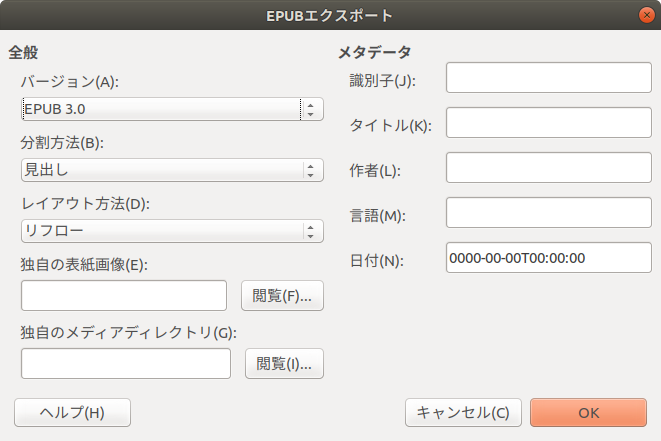Click the 言語 language input field

[548, 213]
